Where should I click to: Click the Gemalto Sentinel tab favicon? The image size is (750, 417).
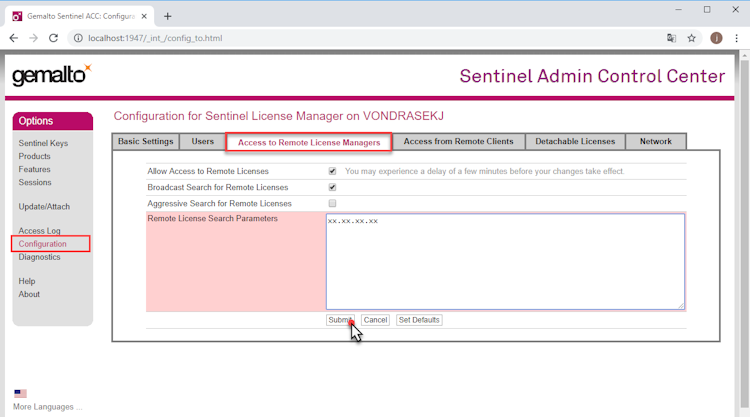[17, 16]
